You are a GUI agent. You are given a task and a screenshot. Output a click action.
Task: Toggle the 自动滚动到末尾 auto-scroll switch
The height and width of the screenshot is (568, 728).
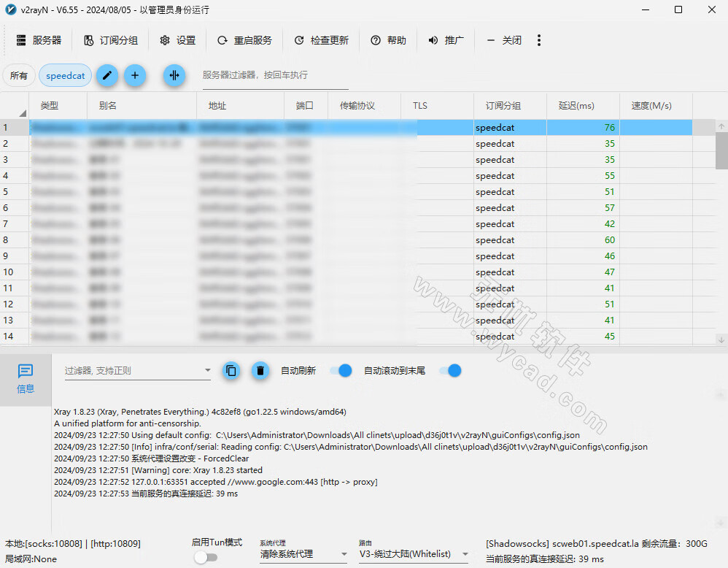coord(451,370)
